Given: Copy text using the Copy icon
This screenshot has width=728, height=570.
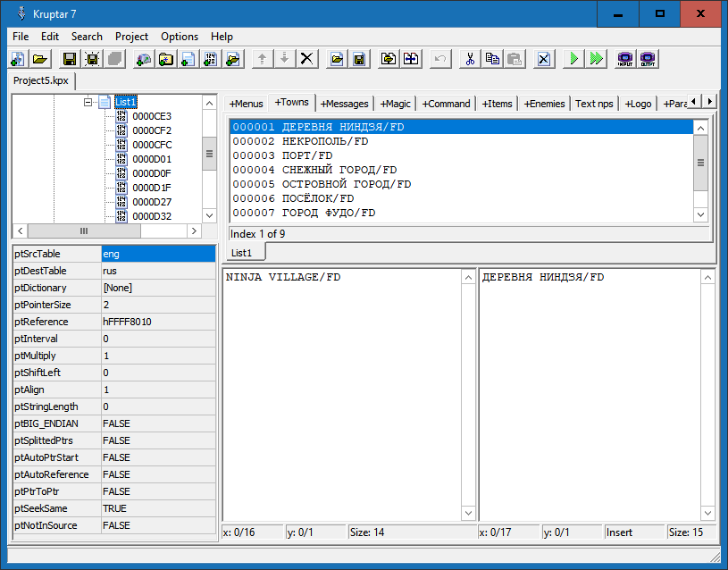Looking at the screenshot, I should click(x=492, y=59).
